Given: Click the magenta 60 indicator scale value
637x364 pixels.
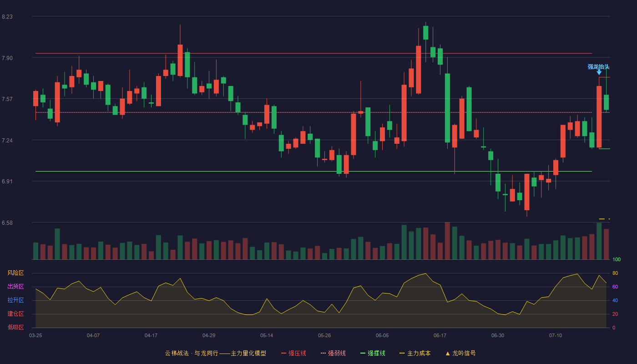Looking at the screenshot, I should (615, 287).
